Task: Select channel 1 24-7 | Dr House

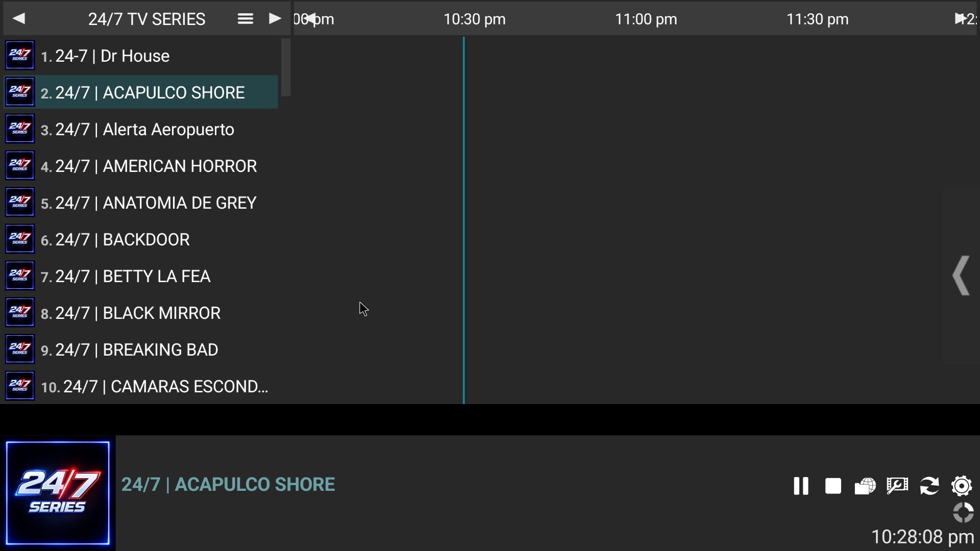Action: 141,56
